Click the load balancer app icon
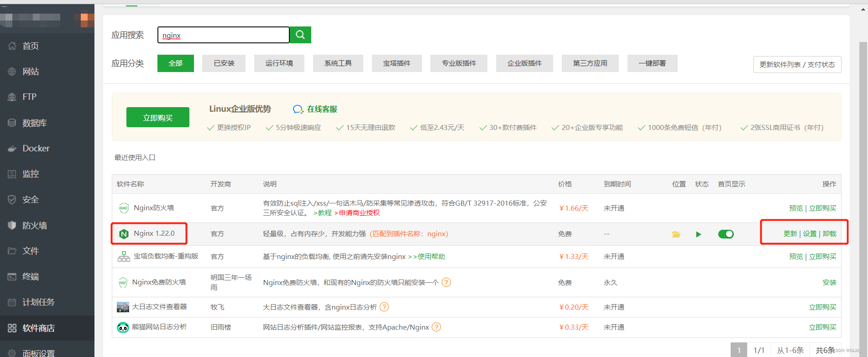868x357 pixels. pyautogui.click(x=124, y=256)
